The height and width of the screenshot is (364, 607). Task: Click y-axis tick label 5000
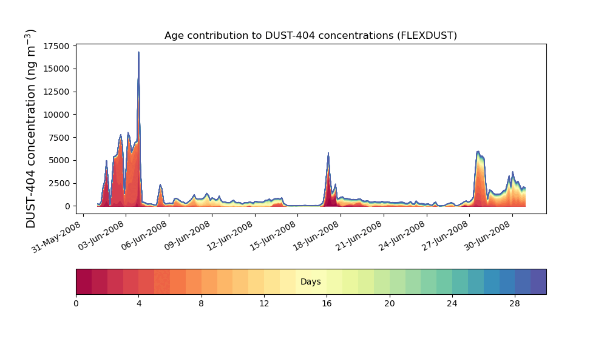[59, 161]
